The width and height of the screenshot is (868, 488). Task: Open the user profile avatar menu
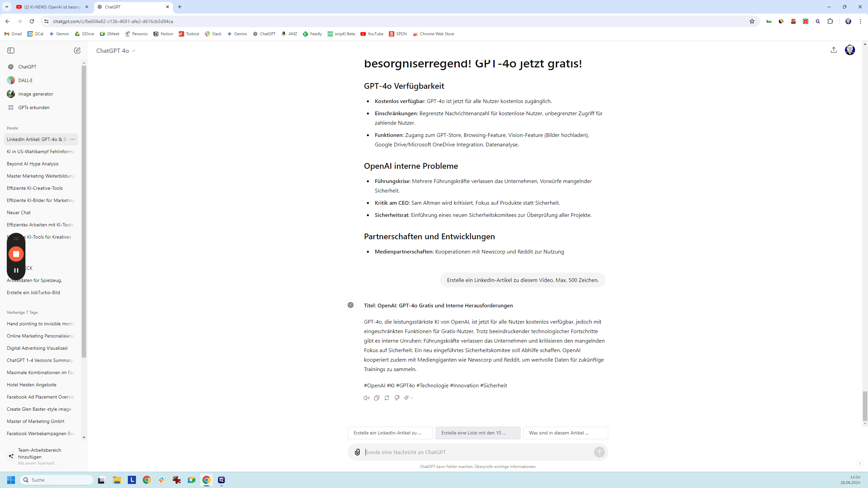tap(850, 50)
